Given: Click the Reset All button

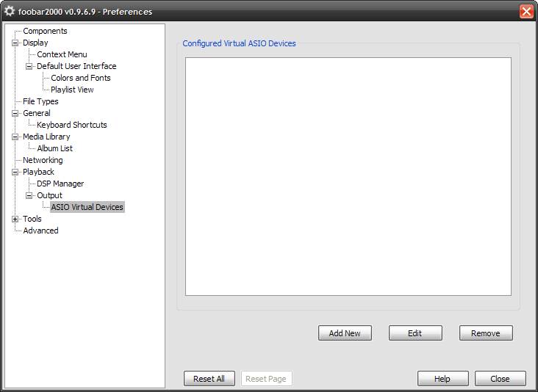Looking at the screenshot, I should [209, 379].
